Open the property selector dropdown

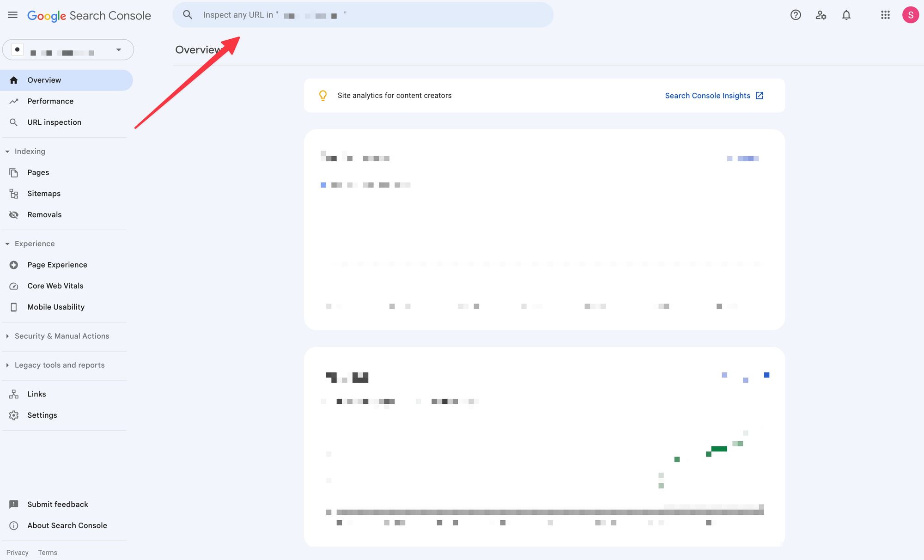click(x=118, y=50)
